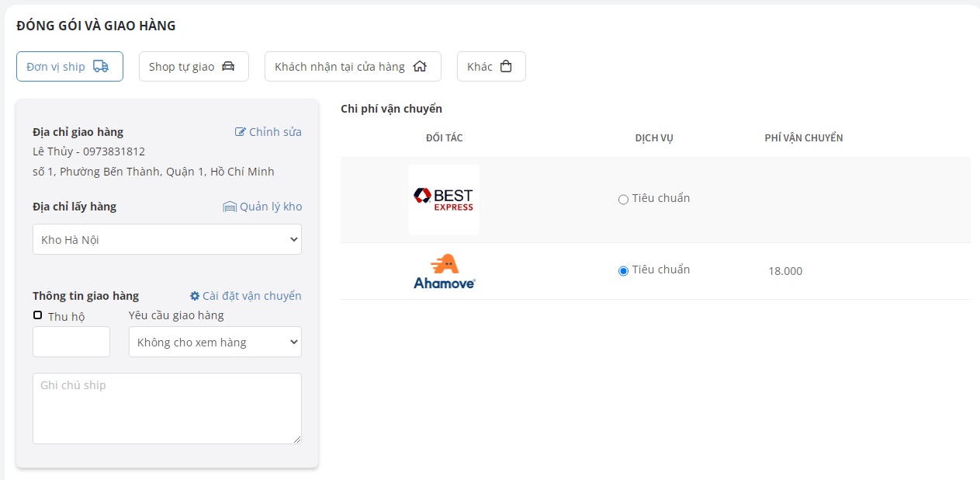The width and height of the screenshot is (980, 480).
Task: Click the warehouse icon beside Quản lý kho
Action: pyautogui.click(x=230, y=207)
